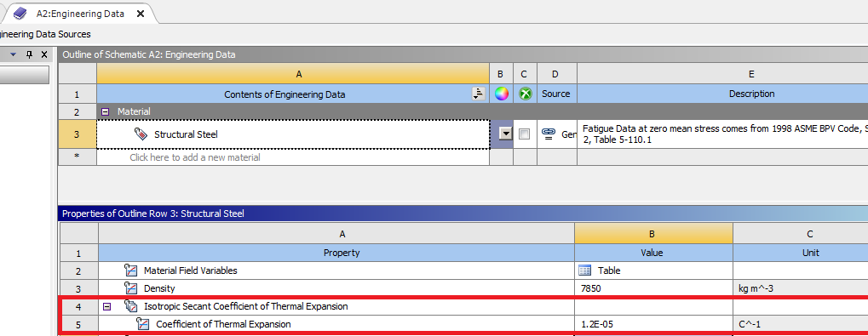The width and height of the screenshot is (868, 336).
Task: Open the dropdown arrow beside Structural Steel
Action: coord(505,134)
